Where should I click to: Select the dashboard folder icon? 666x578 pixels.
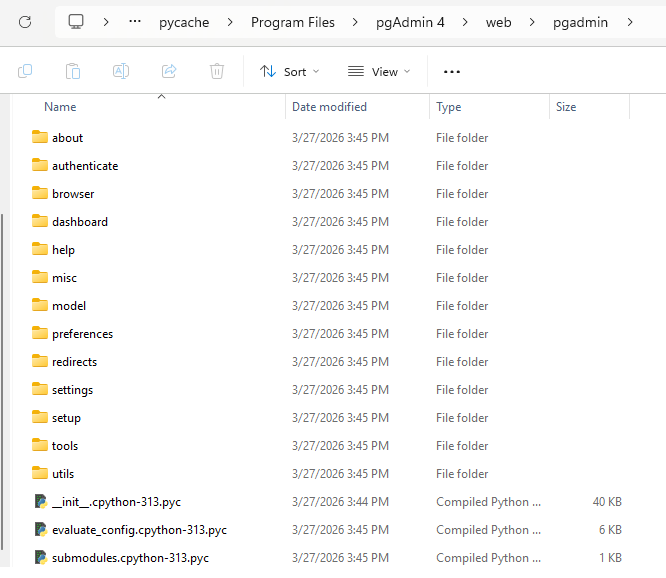click(x=40, y=221)
